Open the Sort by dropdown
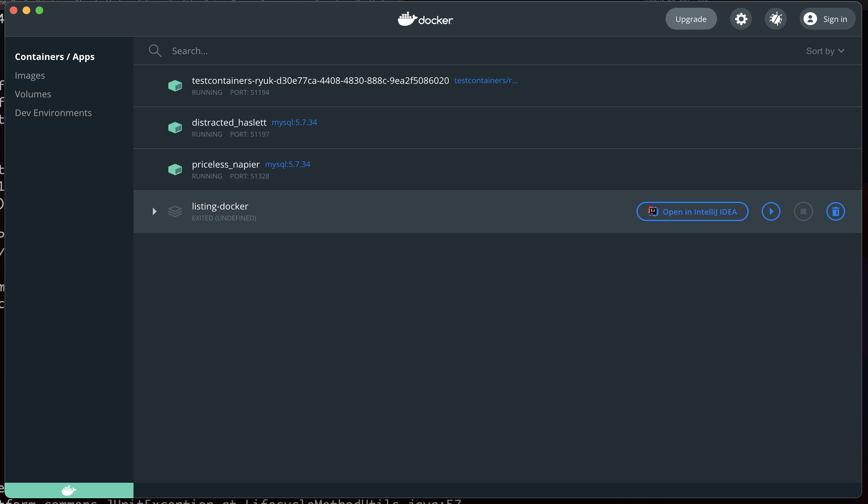868x504 pixels. [x=825, y=51]
